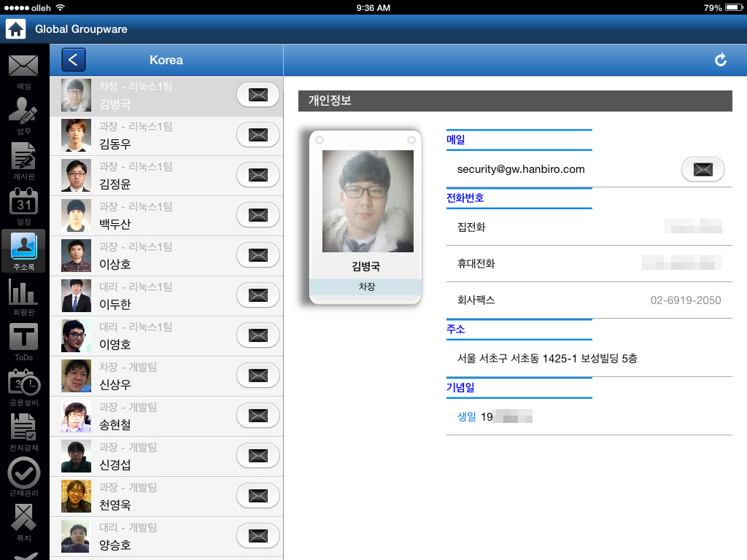The height and width of the screenshot is (560, 747).
Task: Click 김정윤 profile photo thumbnail
Action: click(x=76, y=175)
